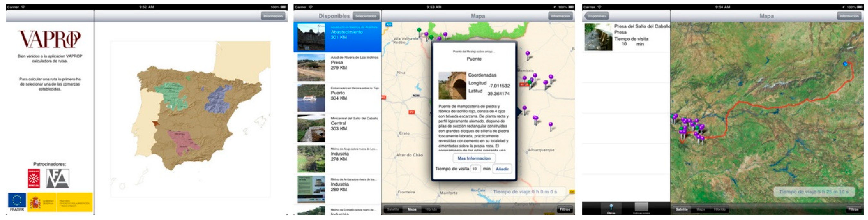Open the Seleccionados list

[x=366, y=16]
